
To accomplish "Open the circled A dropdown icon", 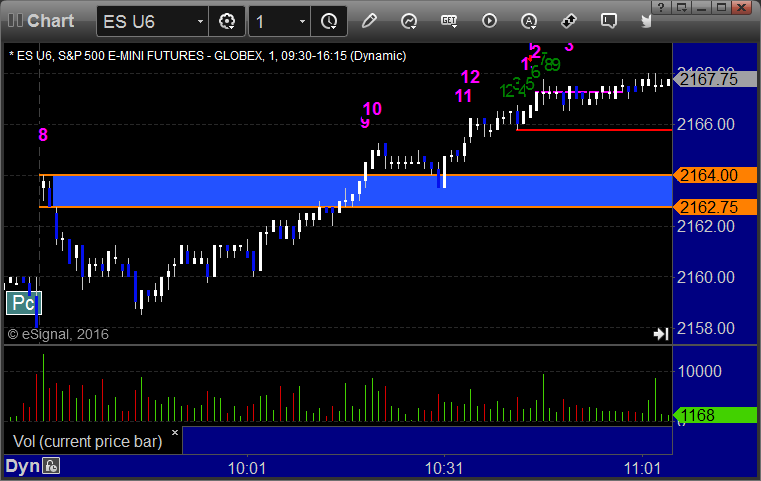I will [x=529, y=21].
